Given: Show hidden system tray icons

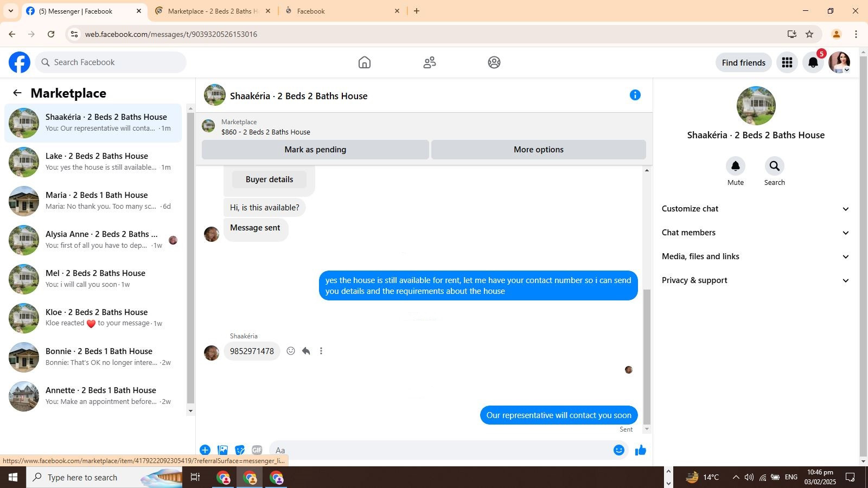Looking at the screenshot, I should (x=736, y=478).
